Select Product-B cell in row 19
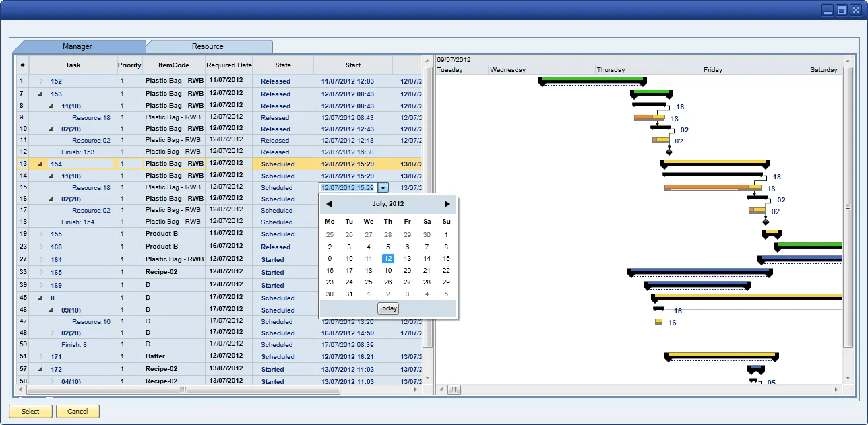Screen dimensions: 868x425 point(174,234)
